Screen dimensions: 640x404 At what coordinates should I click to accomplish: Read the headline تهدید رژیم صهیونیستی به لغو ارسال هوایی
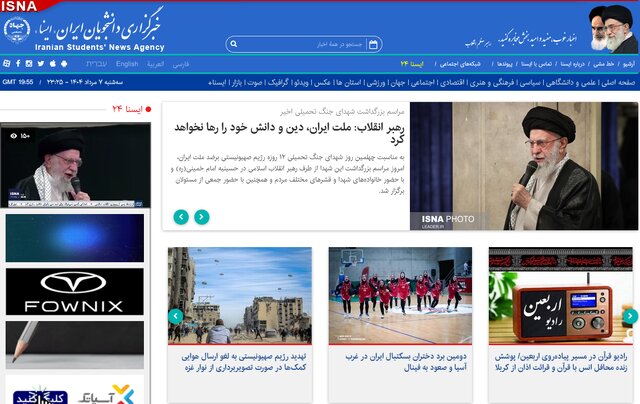244,362
